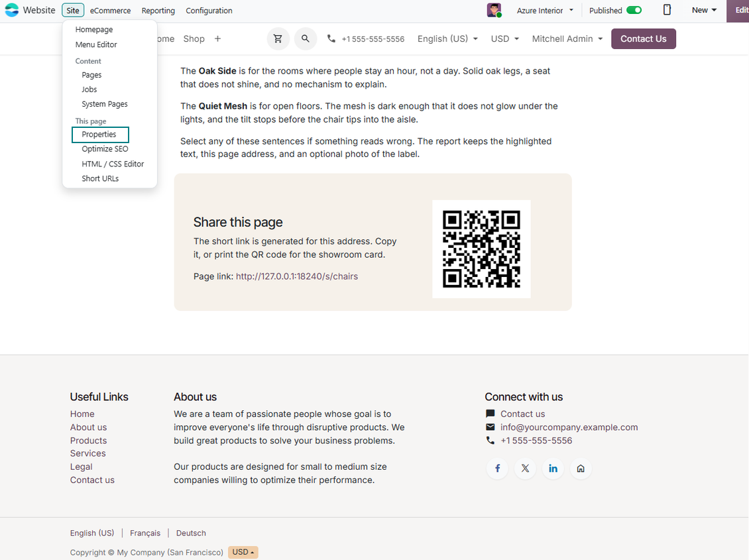This screenshot has height=560, width=749.
Task: Toggle the Published switch
Action: [x=634, y=10]
